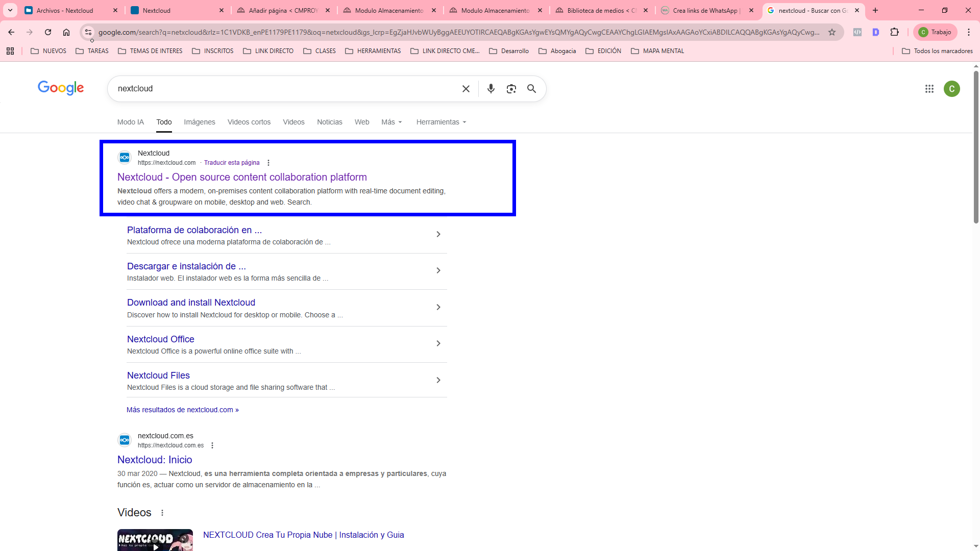The width and height of the screenshot is (980, 551).
Task: Open the tab search dropdown arrow
Action: coord(10,10)
